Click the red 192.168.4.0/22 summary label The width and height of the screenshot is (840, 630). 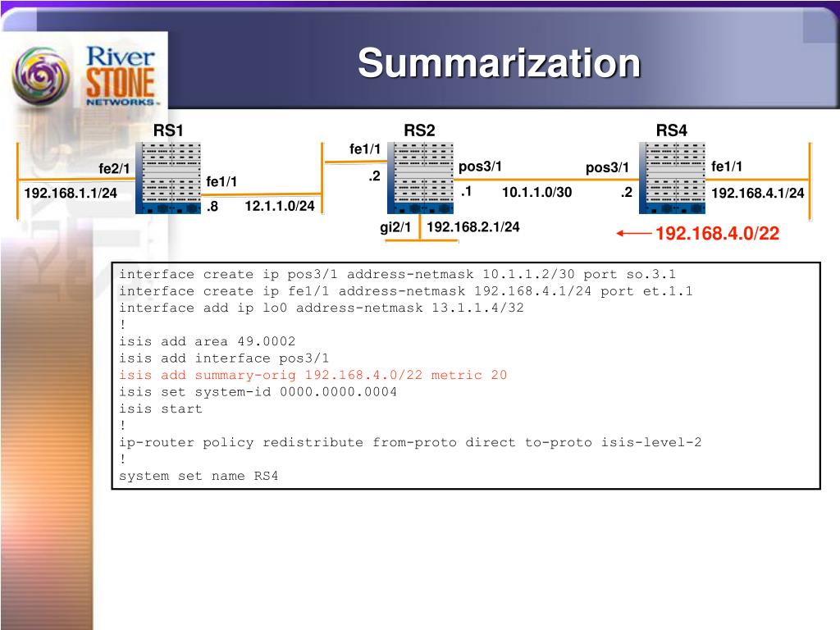pyautogui.click(x=717, y=234)
